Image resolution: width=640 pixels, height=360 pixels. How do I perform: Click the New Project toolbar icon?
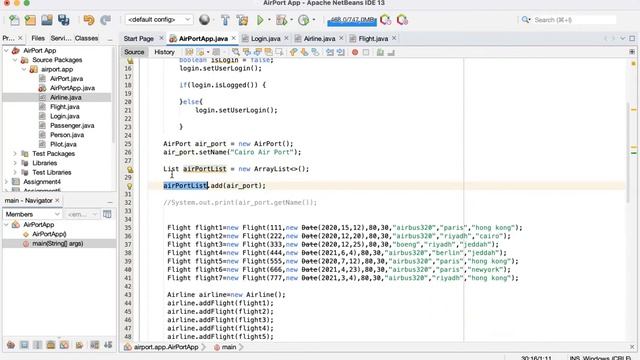pos(30,20)
